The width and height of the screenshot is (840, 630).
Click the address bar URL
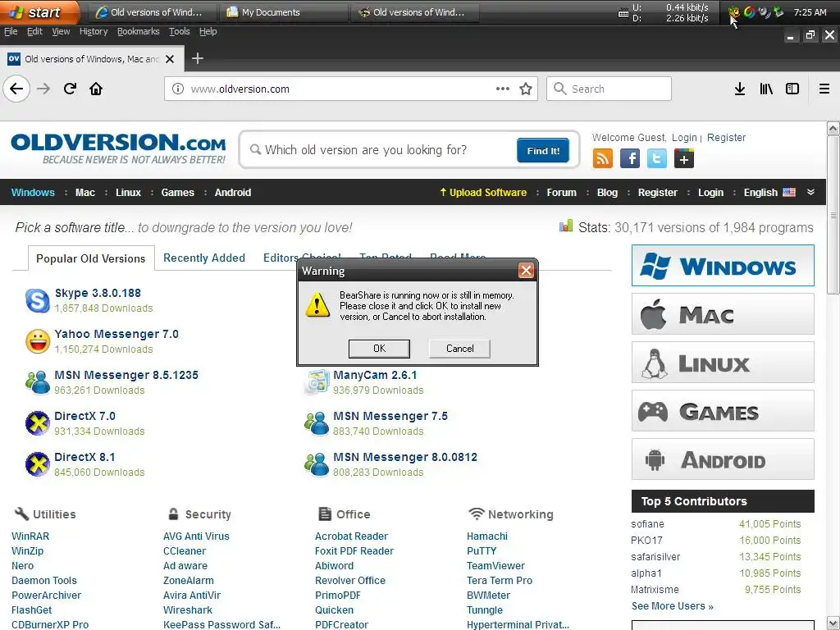240,89
